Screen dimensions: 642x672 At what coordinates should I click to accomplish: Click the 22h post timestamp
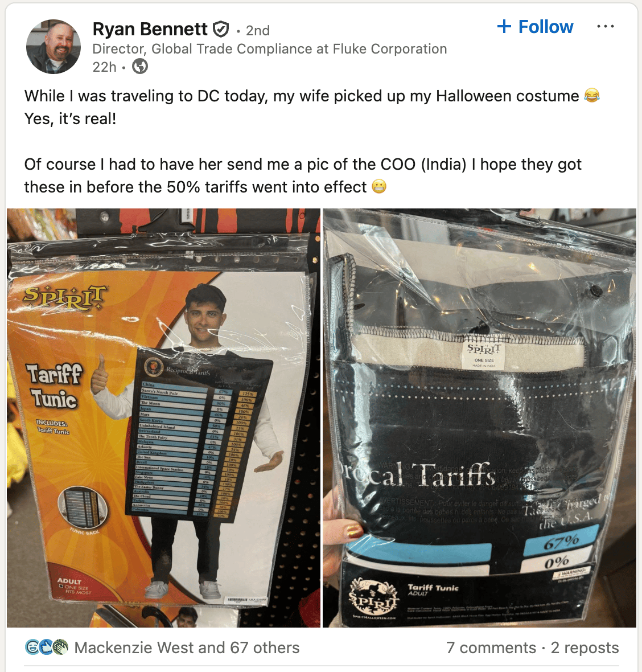coord(105,67)
